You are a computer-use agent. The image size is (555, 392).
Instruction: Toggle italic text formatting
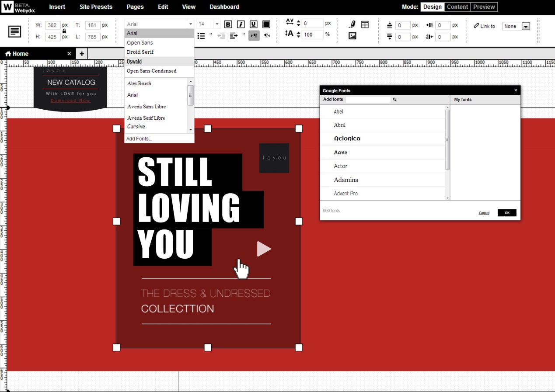241,24
